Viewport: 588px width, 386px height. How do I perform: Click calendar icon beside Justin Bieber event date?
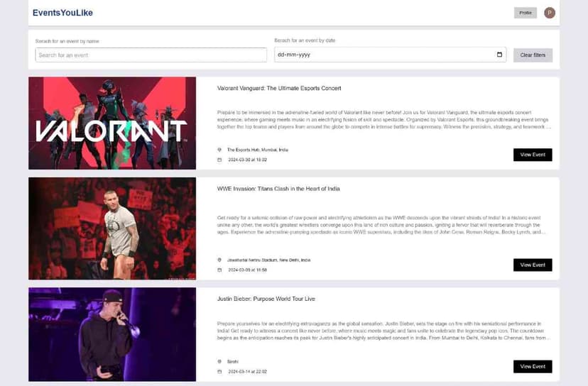(220, 371)
